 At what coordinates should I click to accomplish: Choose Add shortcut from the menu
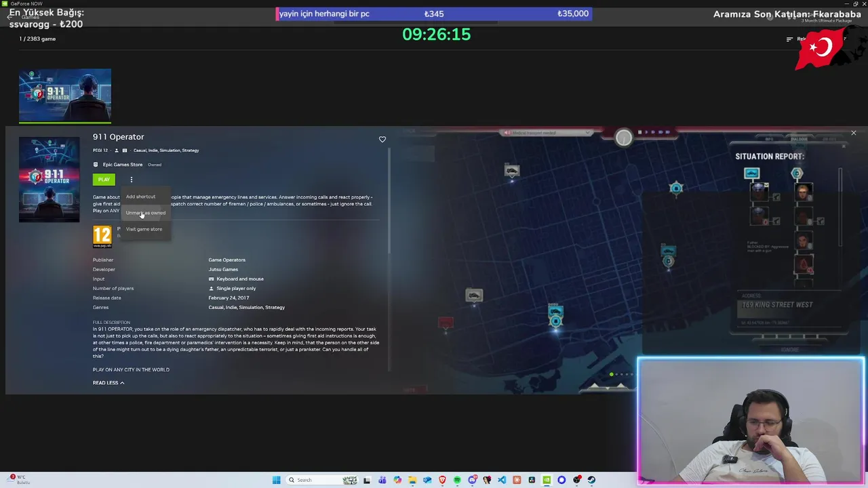(140, 197)
